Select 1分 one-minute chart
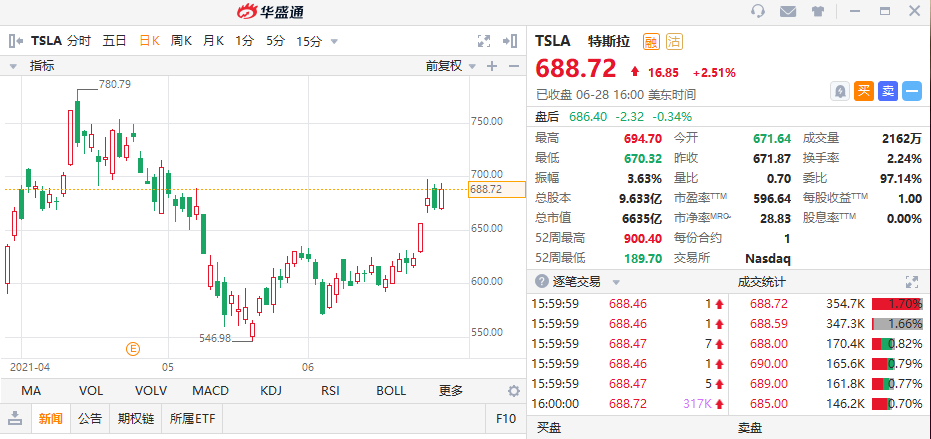 pyautogui.click(x=244, y=41)
